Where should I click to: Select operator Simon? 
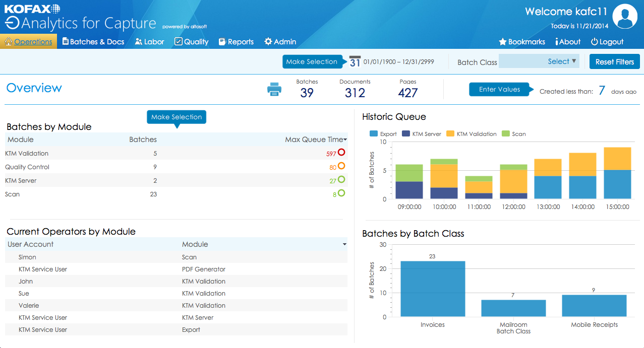tap(27, 257)
